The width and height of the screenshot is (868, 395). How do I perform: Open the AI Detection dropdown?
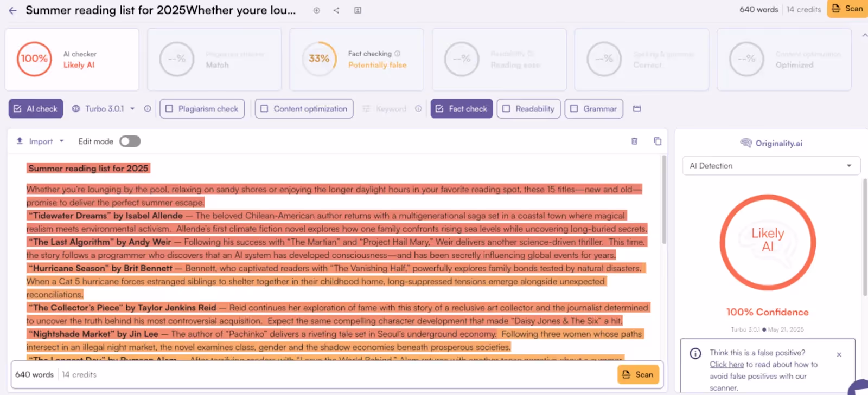pyautogui.click(x=771, y=166)
